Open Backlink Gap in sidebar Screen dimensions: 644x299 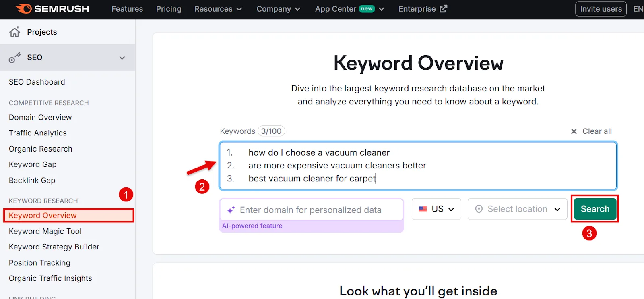point(32,181)
